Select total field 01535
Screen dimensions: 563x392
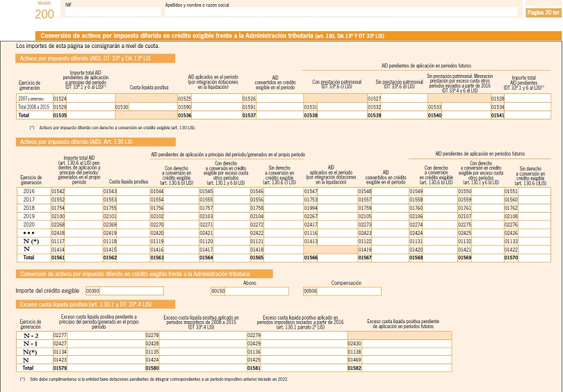(x=91, y=115)
